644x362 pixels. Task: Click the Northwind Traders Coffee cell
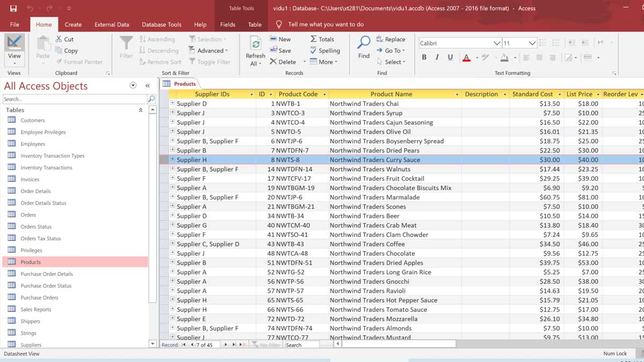click(395, 243)
